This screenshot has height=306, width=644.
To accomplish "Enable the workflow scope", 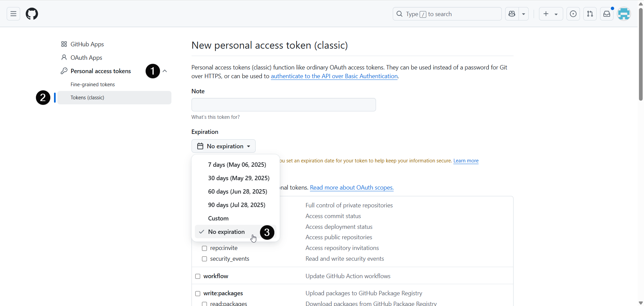I will click(198, 276).
